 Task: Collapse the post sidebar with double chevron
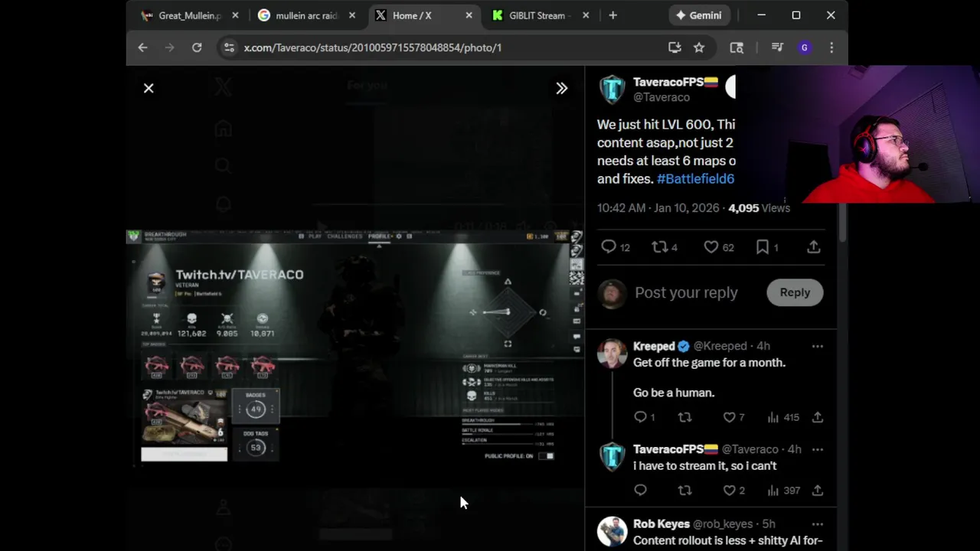click(561, 88)
